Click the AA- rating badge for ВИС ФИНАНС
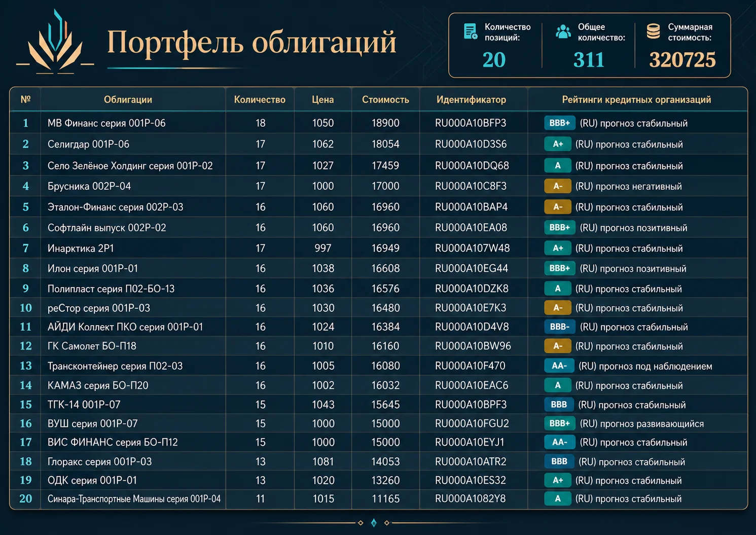The image size is (756, 535). 560,442
